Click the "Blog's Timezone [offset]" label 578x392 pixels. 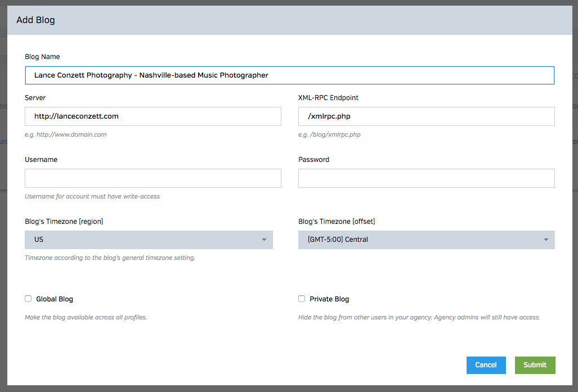pos(337,222)
